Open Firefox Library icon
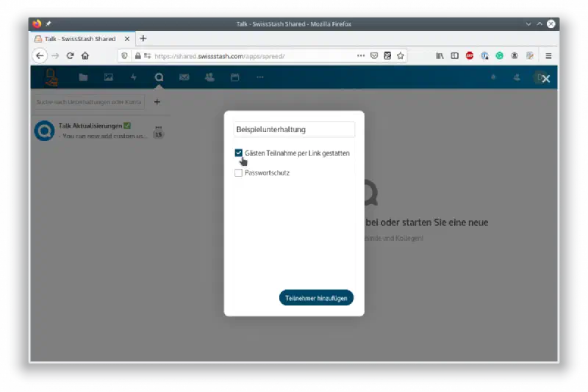The width and height of the screenshot is (588, 392). coord(440,56)
